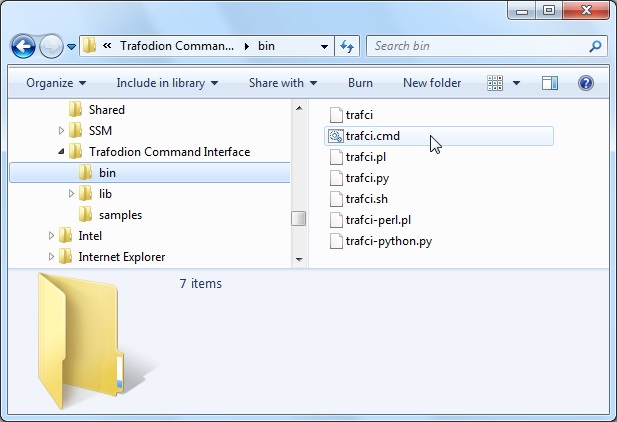Click the New folder button
The width and height of the screenshot is (617, 422).
432,83
